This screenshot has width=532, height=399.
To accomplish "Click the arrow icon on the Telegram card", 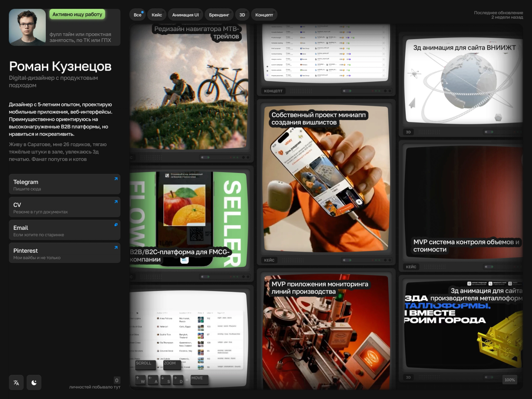I will [116, 179].
